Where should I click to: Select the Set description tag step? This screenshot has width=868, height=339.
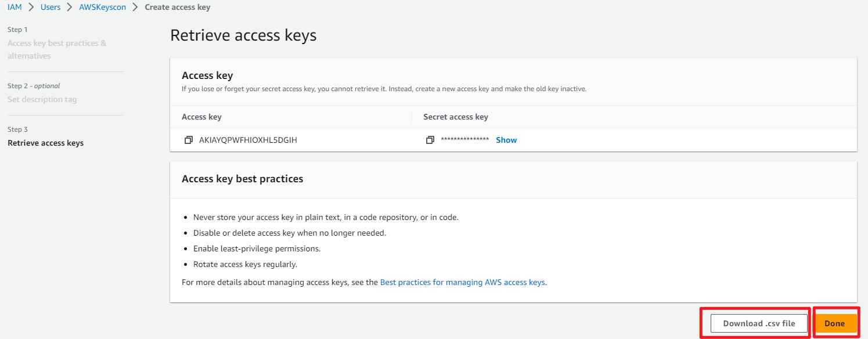coord(42,99)
